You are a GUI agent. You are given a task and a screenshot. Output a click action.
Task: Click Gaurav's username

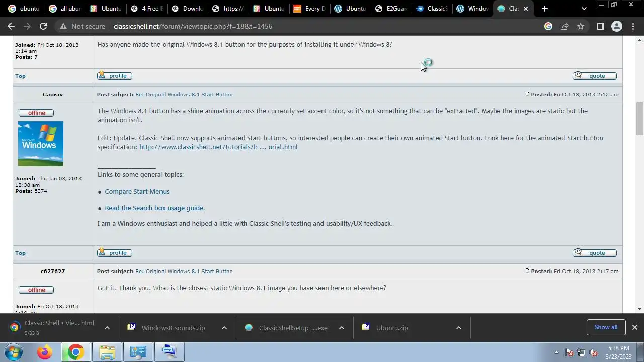(53, 94)
